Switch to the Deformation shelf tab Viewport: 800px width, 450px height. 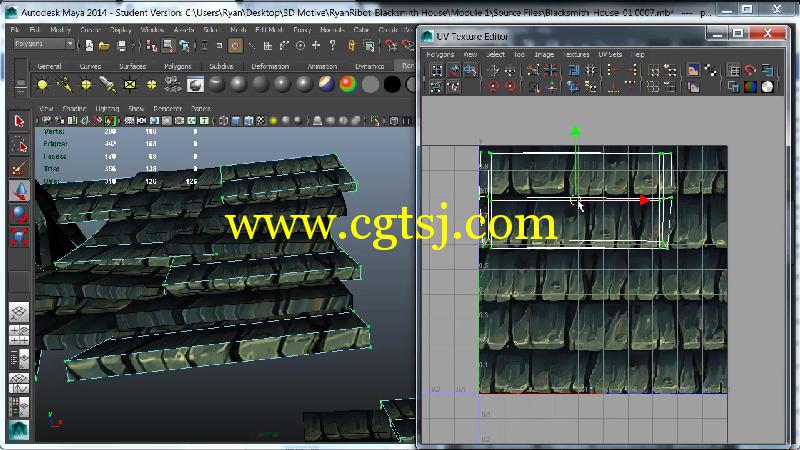pyautogui.click(x=270, y=66)
